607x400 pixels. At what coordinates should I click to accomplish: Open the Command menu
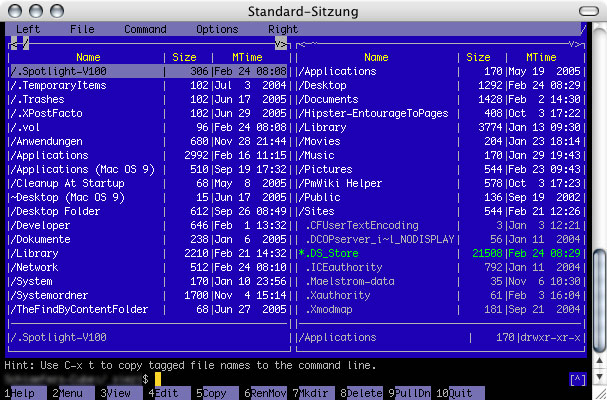pyautogui.click(x=145, y=30)
